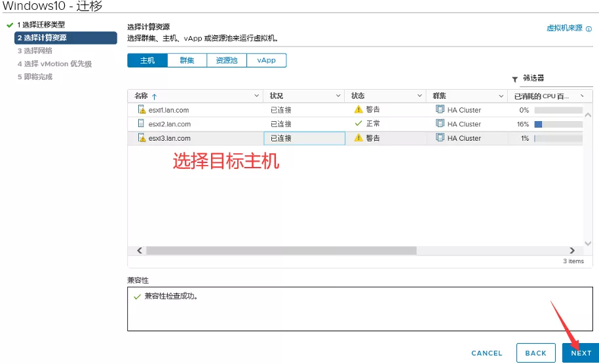This screenshot has height=364, width=599.
Task: Open the vApp tab
Action: point(266,60)
